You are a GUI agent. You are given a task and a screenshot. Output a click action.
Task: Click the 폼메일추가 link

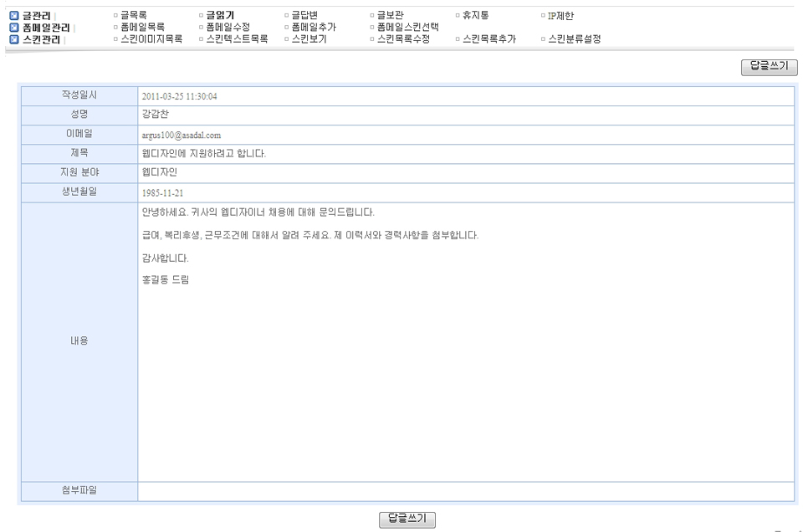314,28
